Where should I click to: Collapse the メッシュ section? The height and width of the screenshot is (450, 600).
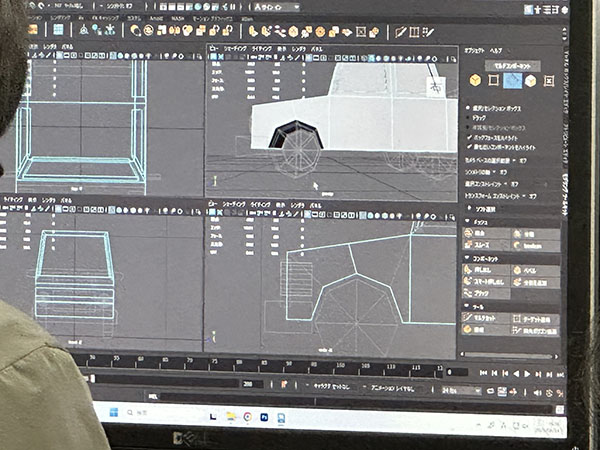tap(467, 221)
